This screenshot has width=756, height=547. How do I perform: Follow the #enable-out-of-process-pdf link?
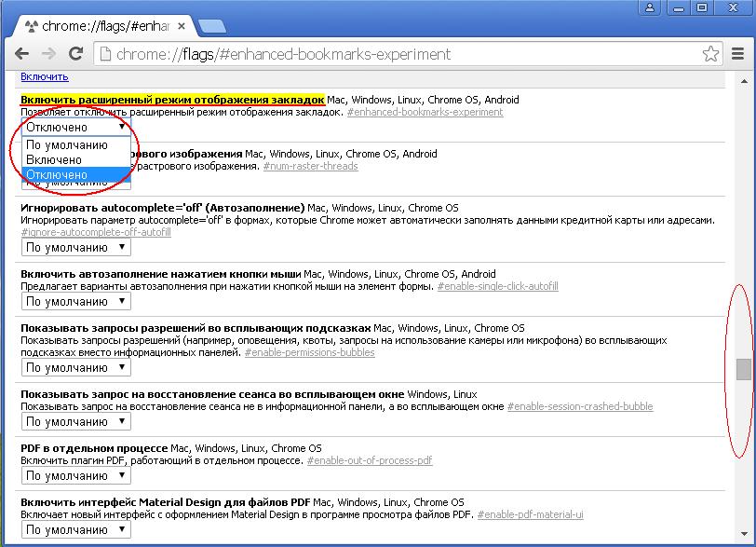pos(370,460)
